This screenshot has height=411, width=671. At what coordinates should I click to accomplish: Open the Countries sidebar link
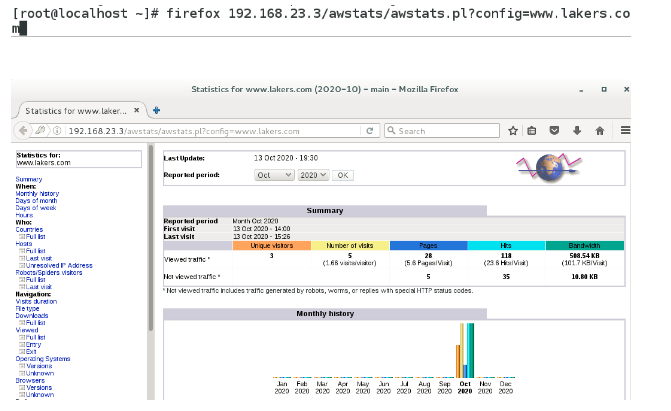(29, 229)
